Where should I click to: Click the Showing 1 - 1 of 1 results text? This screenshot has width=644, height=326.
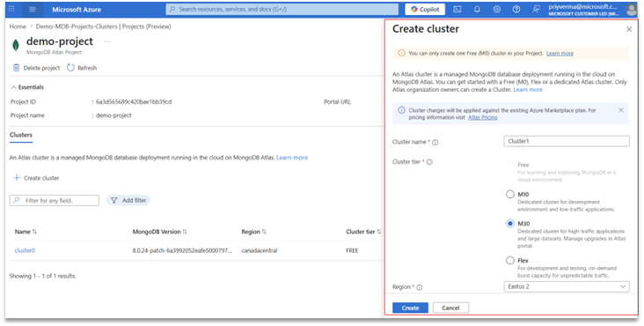(x=43, y=276)
